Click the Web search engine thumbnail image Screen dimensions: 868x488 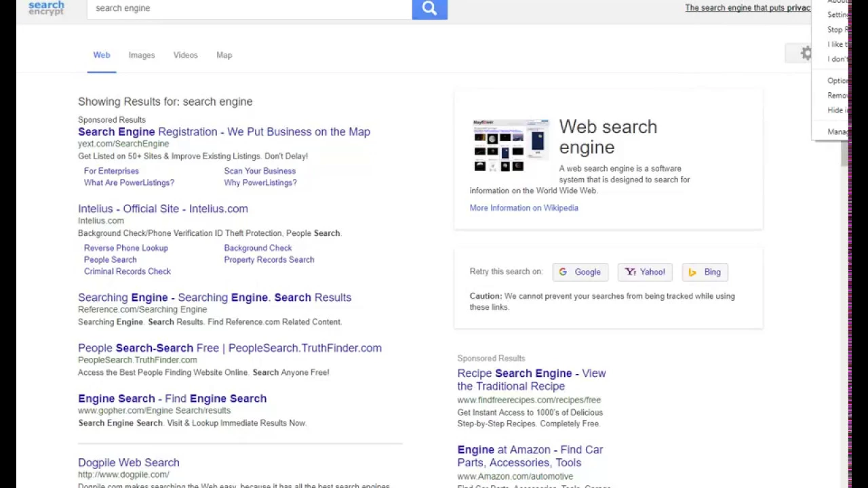pos(511,146)
